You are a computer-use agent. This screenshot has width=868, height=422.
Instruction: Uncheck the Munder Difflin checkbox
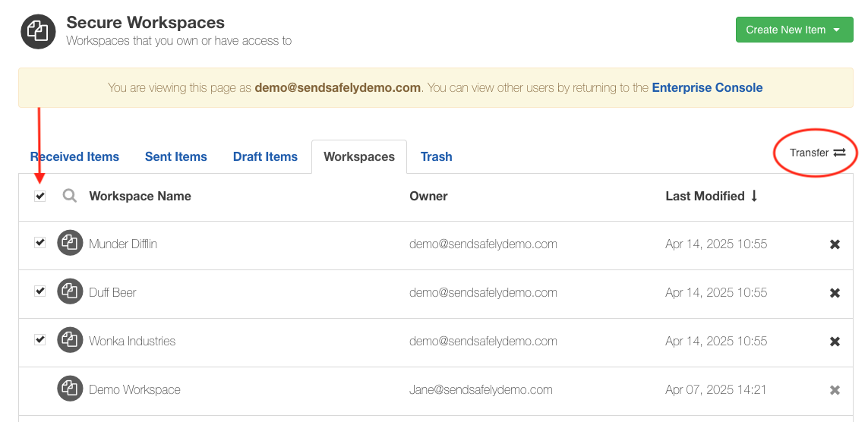coord(39,242)
